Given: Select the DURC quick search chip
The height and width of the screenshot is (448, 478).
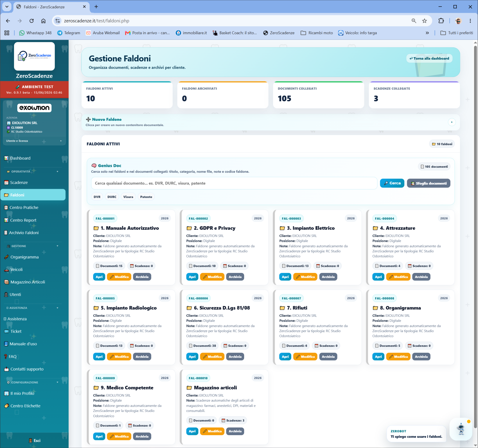Looking at the screenshot, I should (x=112, y=197).
